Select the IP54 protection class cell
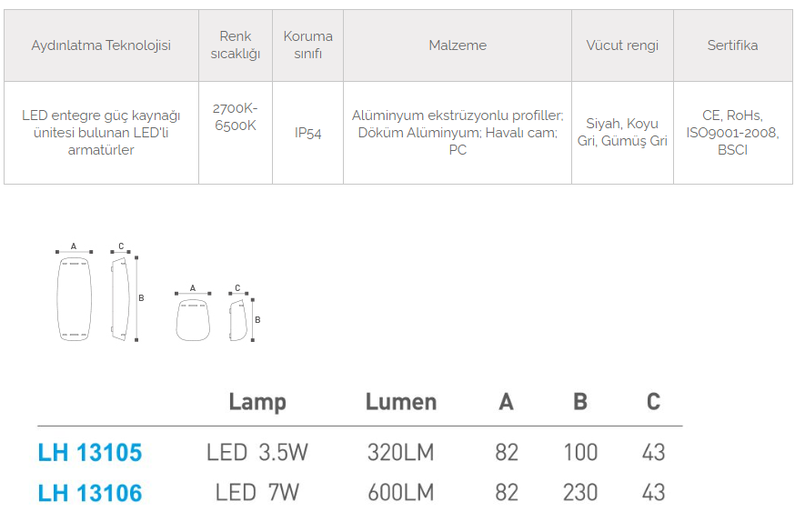805x532 pixels. coord(308,133)
